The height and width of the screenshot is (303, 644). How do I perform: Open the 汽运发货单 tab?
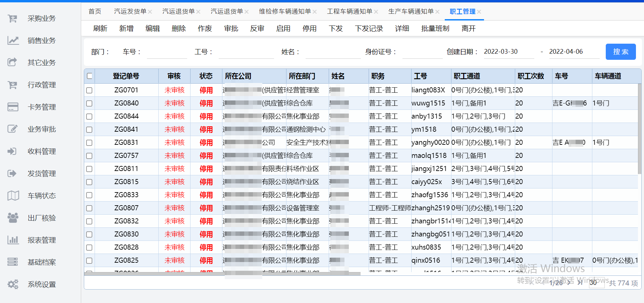[130, 11]
